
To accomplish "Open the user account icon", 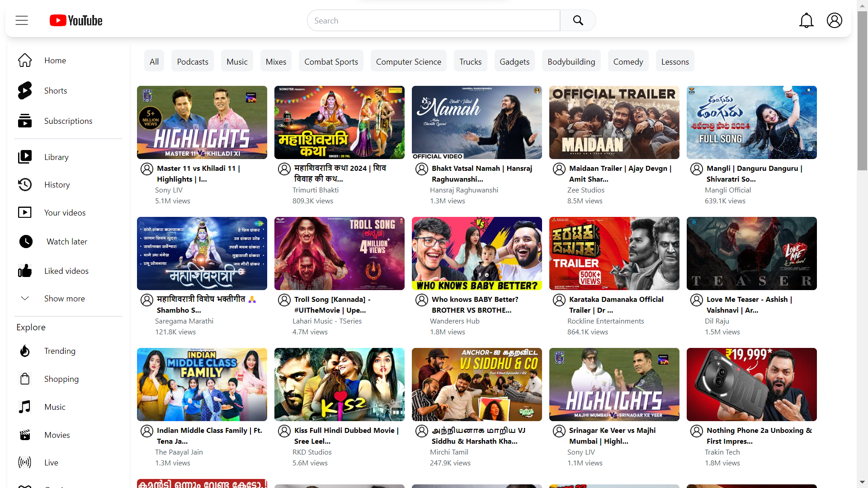I will [x=834, y=20].
